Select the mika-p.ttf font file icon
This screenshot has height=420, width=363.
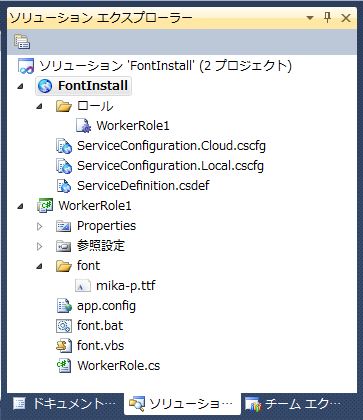(83, 286)
